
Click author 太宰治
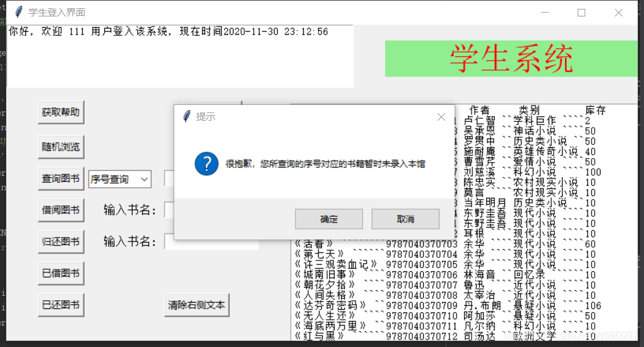point(479,295)
